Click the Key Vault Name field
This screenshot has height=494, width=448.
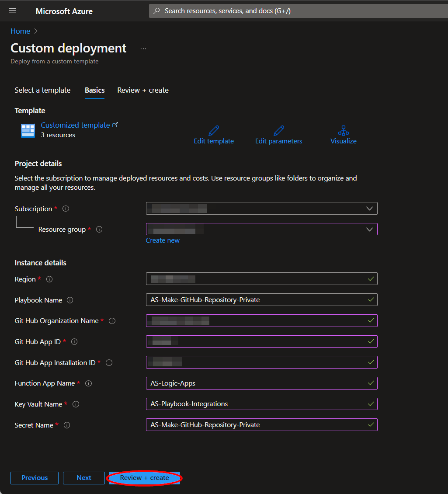tap(261, 404)
